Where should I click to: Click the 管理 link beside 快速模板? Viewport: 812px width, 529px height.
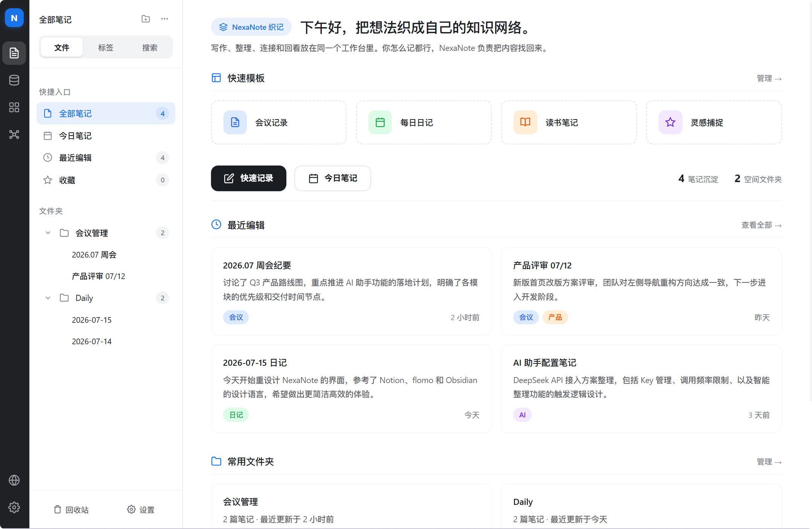click(769, 78)
